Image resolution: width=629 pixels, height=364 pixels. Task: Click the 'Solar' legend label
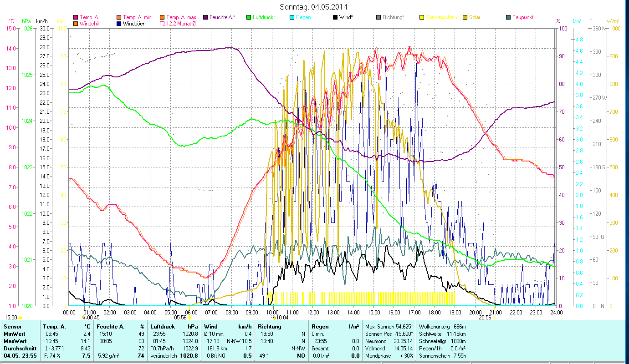click(x=475, y=17)
